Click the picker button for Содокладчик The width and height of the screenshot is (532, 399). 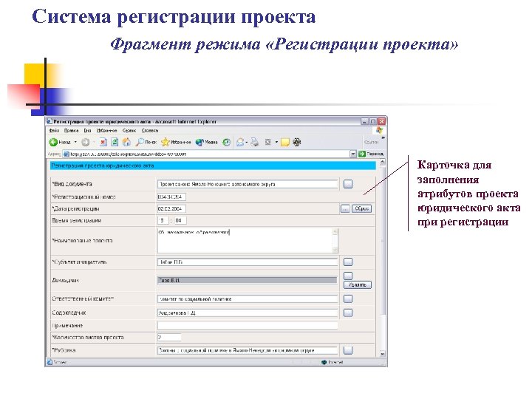pyautogui.click(x=348, y=313)
